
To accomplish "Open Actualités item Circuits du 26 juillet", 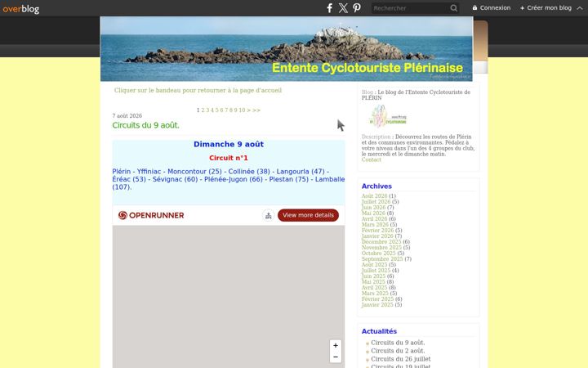I will 400,359.
